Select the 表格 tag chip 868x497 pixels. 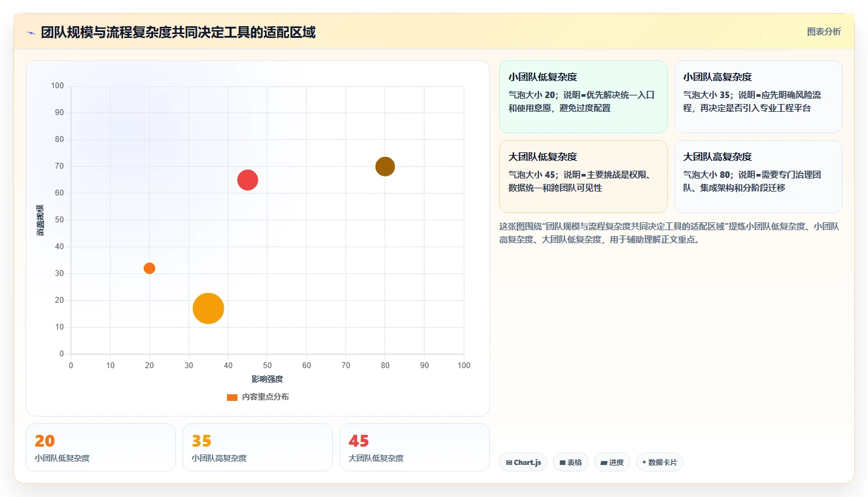click(x=570, y=462)
